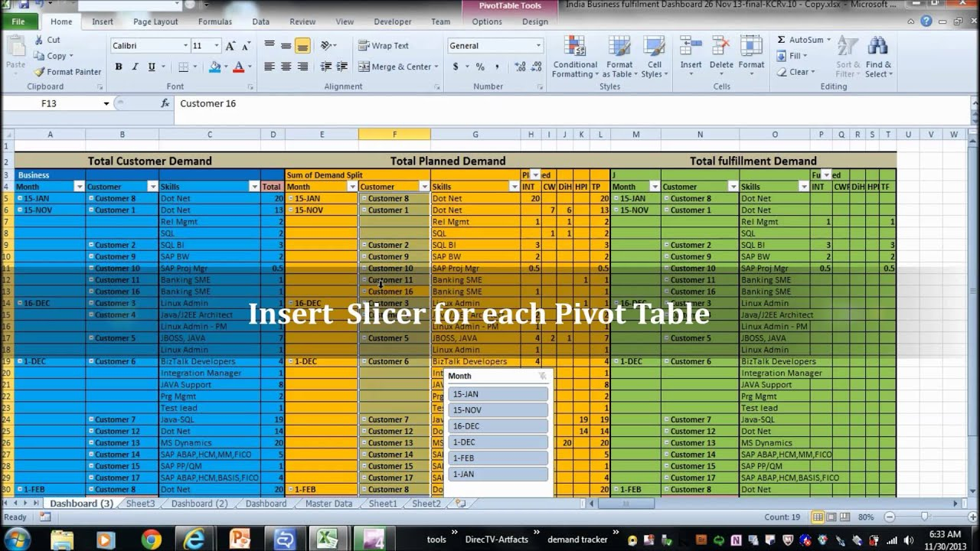Toggle Underline formatting
The height and width of the screenshot is (551, 980).
152,67
